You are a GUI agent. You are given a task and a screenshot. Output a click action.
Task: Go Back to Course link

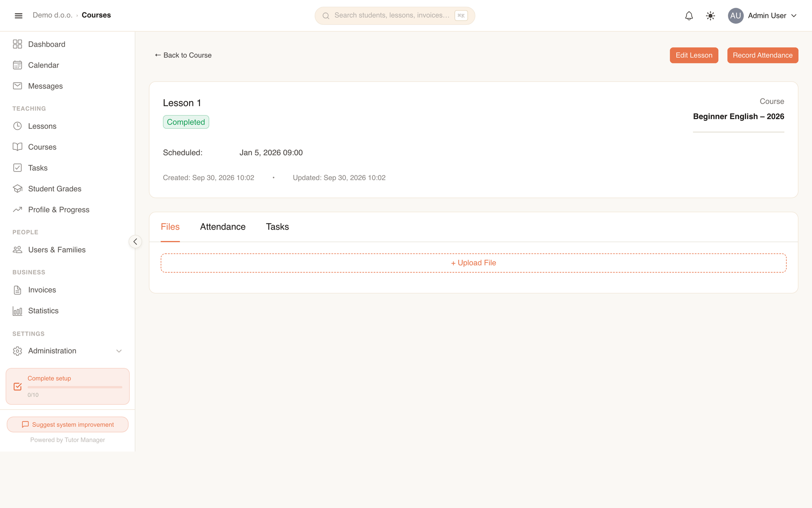coord(183,55)
